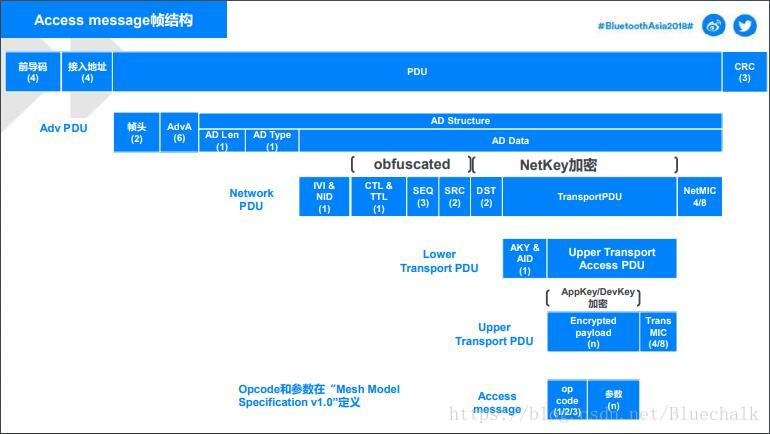Select the SRC (2) block
Viewport: 770px width, 434px height.
pyautogui.click(x=455, y=196)
